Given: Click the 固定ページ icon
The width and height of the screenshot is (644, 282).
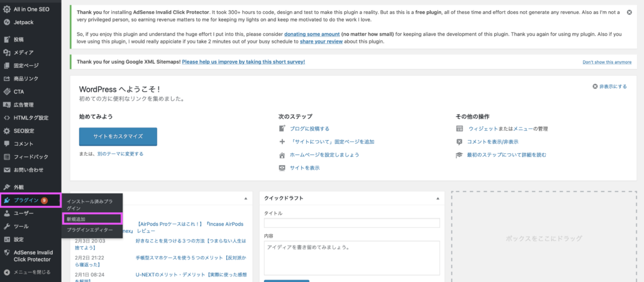Looking at the screenshot, I should tap(6, 65).
